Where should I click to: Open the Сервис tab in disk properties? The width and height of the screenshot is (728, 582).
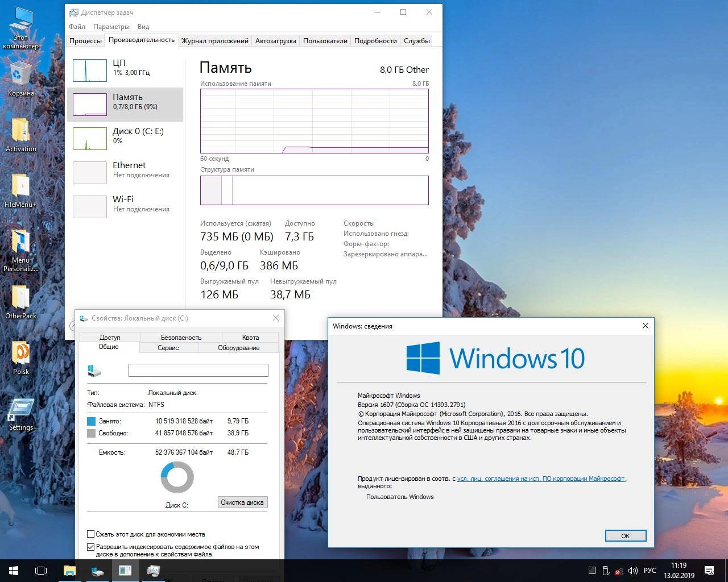coord(168,348)
